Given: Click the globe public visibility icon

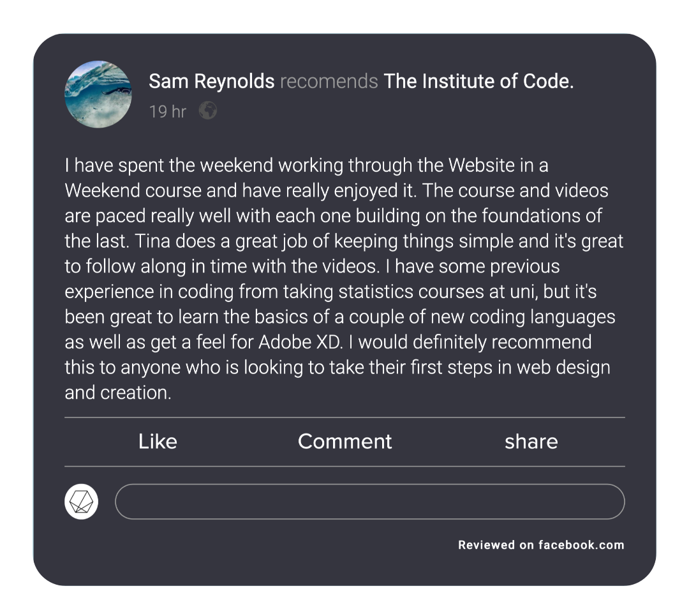Looking at the screenshot, I should pyautogui.click(x=208, y=111).
